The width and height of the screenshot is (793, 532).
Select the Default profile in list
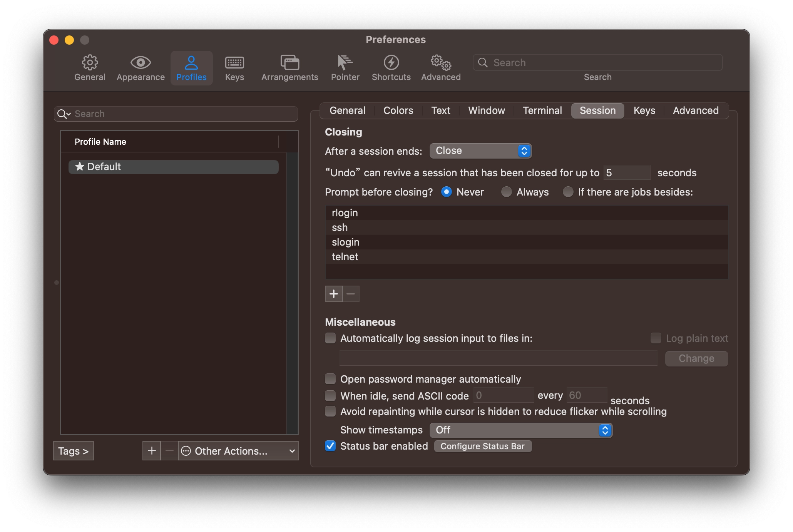(x=173, y=167)
